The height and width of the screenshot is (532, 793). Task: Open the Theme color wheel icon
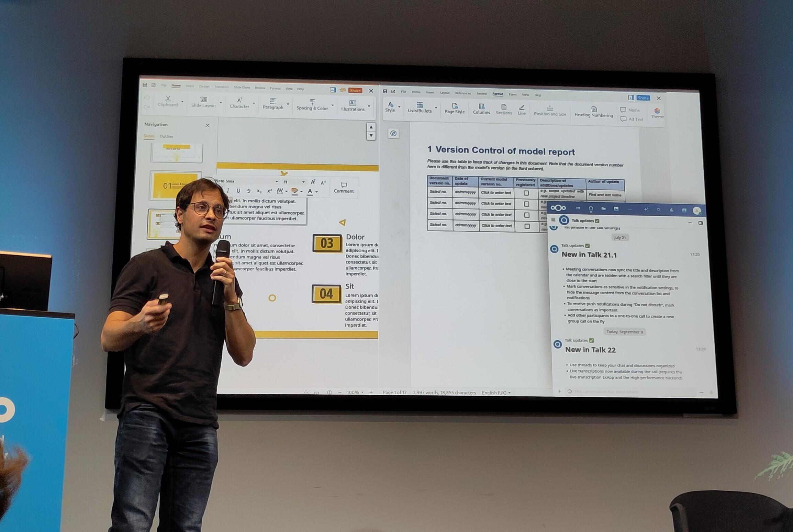[x=657, y=111]
